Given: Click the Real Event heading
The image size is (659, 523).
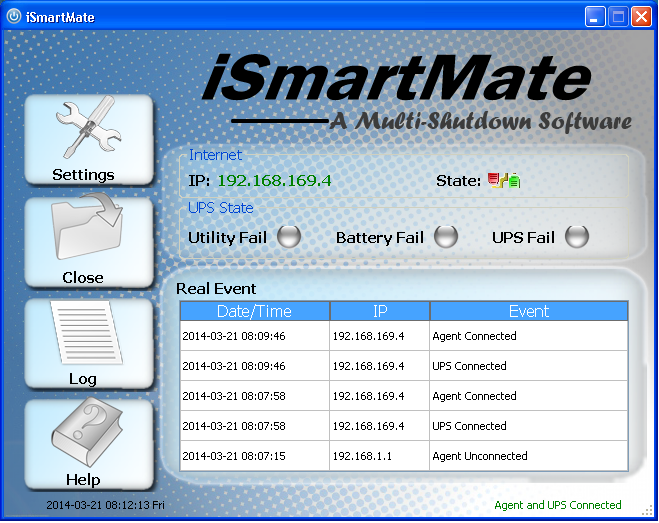Looking at the screenshot, I should click(x=216, y=289).
